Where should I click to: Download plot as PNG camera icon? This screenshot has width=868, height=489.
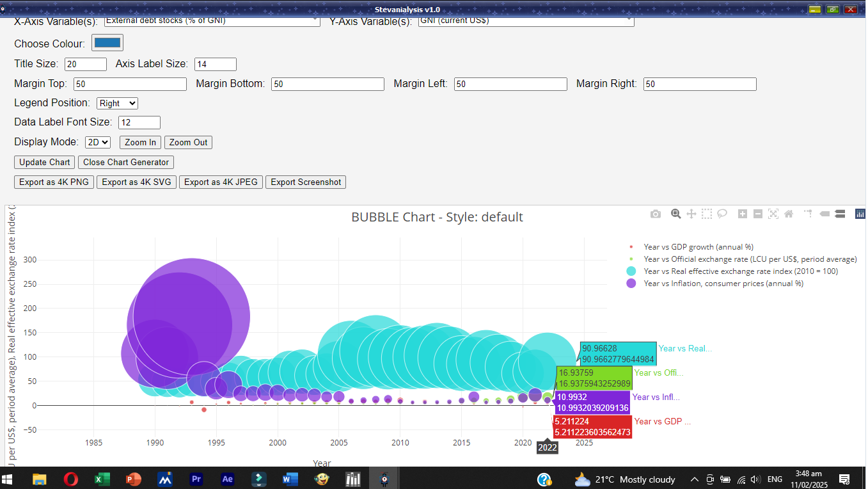[x=656, y=214]
